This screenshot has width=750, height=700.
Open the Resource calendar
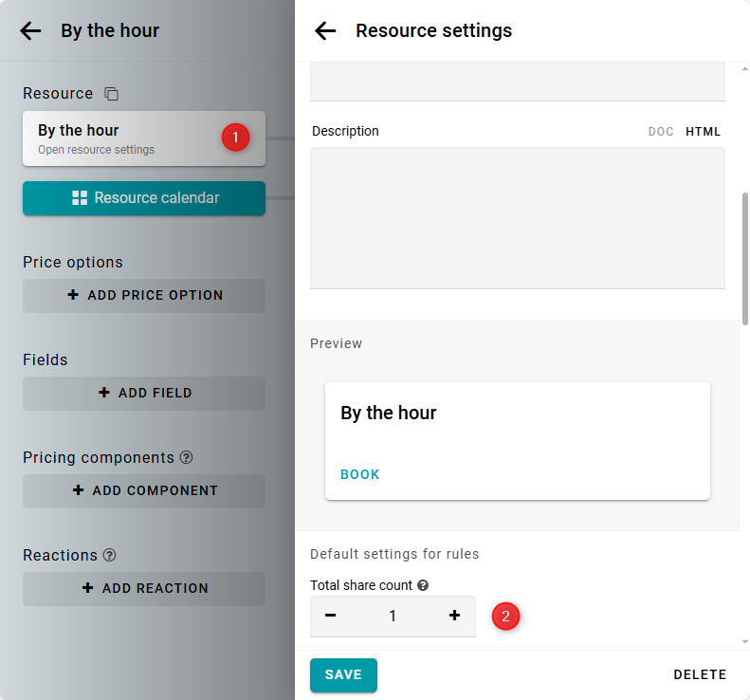pos(144,198)
